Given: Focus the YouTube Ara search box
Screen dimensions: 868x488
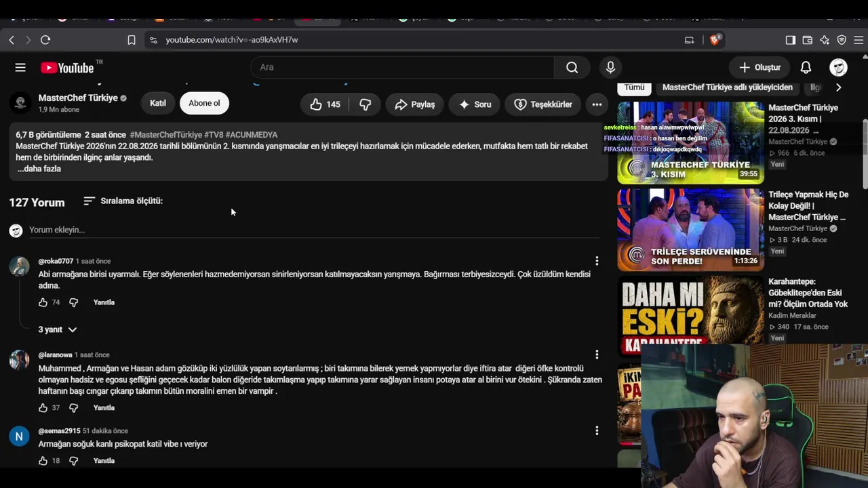Looking at the screenshot, I should tap(403, 67).
